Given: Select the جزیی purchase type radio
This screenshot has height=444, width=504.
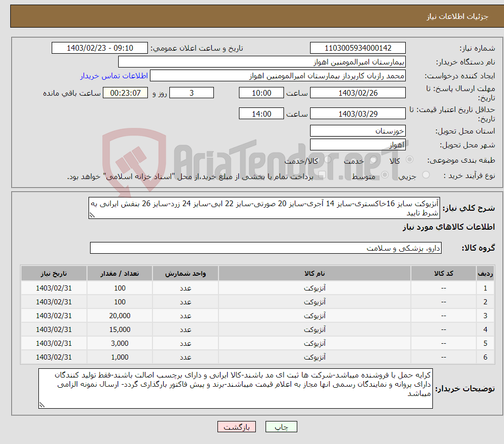Looking at the screenshot, I should pyautogui.click(x=426, y=175).
